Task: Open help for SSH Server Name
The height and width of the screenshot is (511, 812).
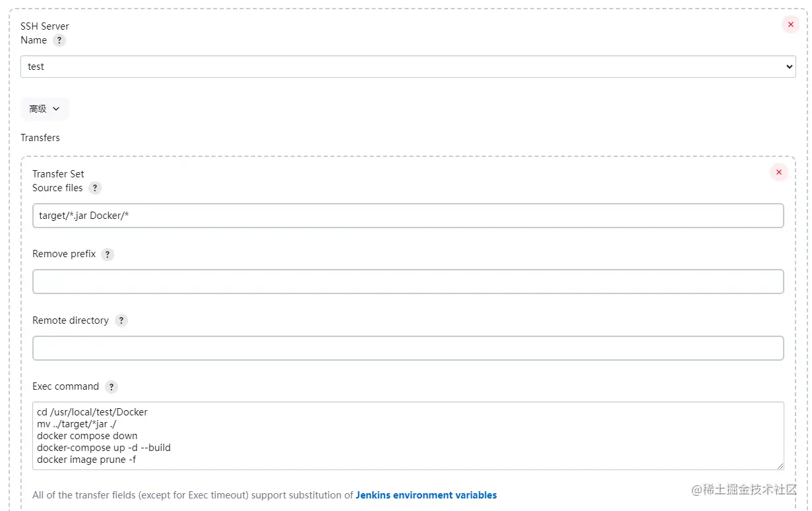Action: [59, 40]
